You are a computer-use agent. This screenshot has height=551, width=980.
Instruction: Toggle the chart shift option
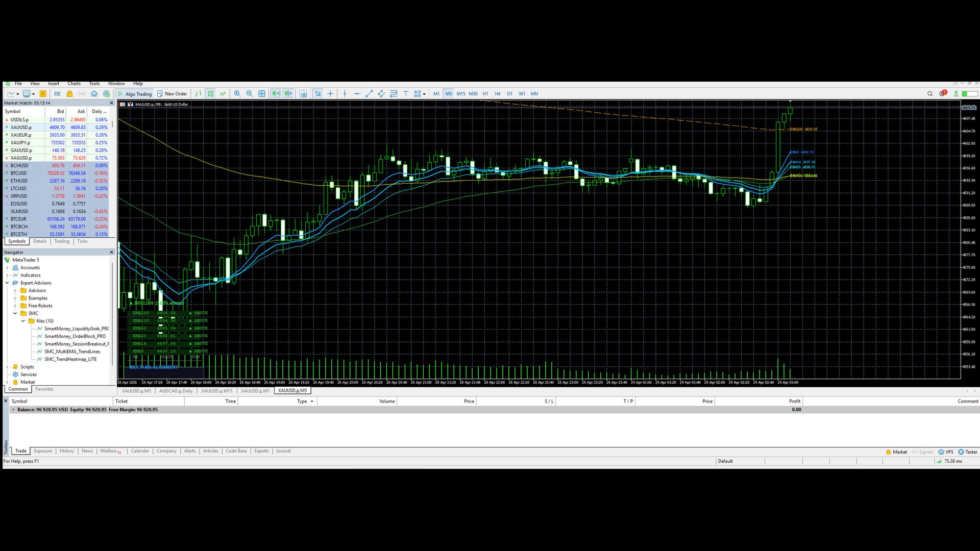pos(288,94)
